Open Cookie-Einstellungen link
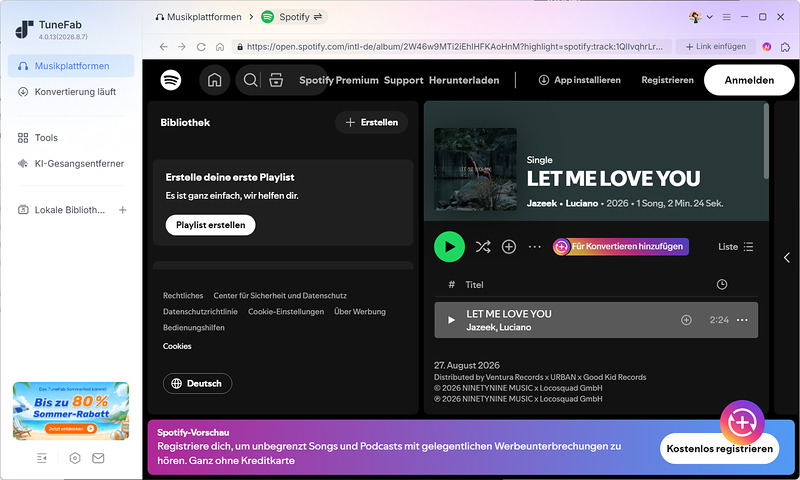 coord(286,312)
